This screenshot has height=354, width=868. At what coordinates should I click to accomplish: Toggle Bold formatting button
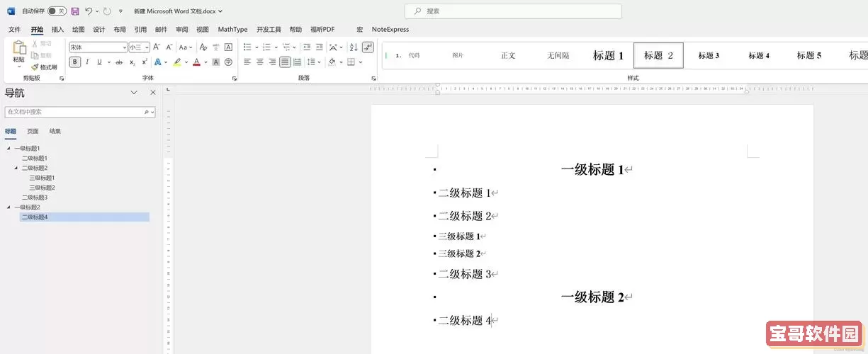pyautogui.click(x=75, y=62)
